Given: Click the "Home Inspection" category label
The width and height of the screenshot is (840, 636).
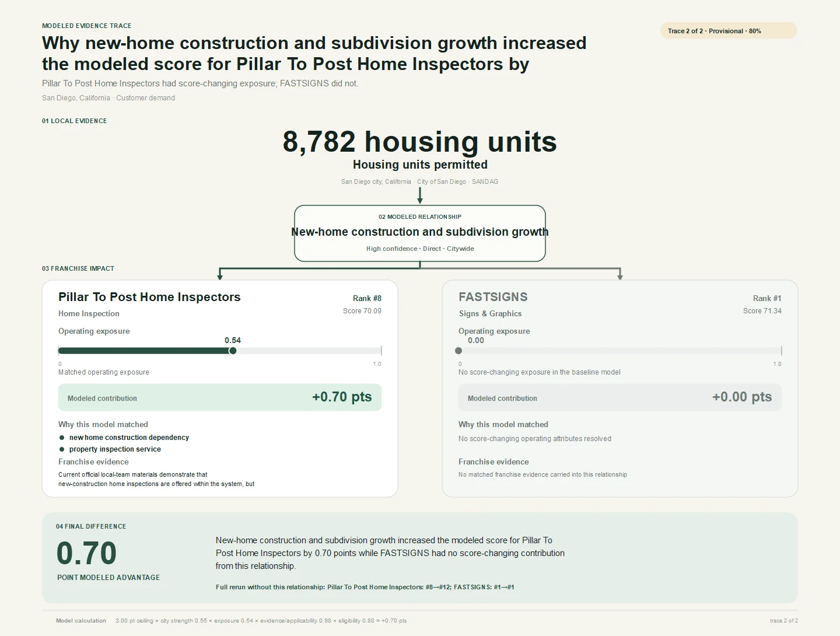Looking at the screenshot, I should 89,313.
